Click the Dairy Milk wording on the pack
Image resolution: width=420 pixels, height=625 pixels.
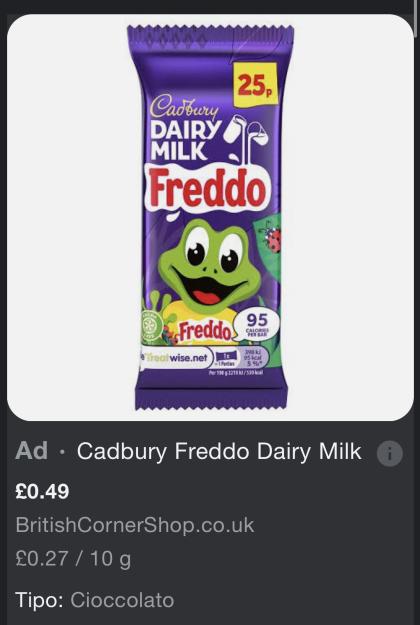tap(186, 140)
